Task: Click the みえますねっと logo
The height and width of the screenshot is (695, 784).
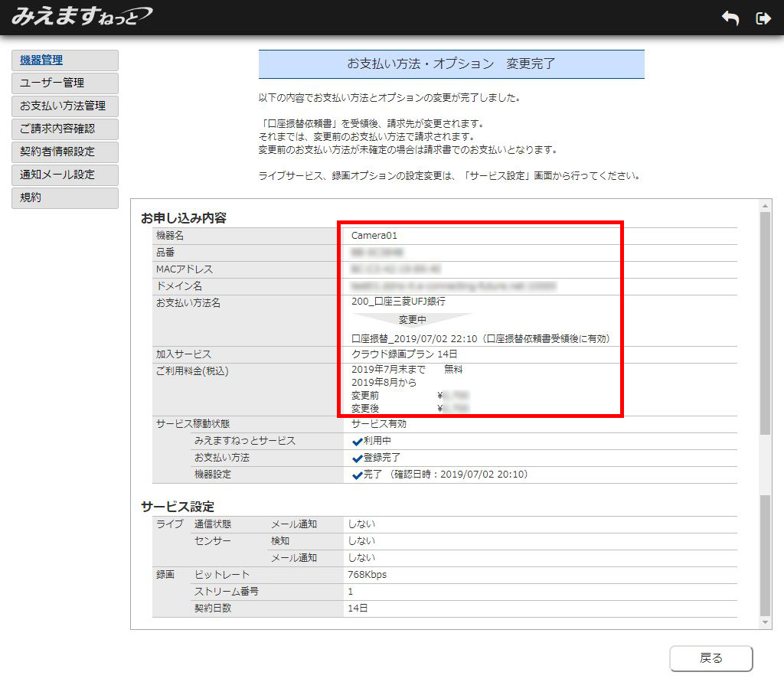Action: coord(81,16)
